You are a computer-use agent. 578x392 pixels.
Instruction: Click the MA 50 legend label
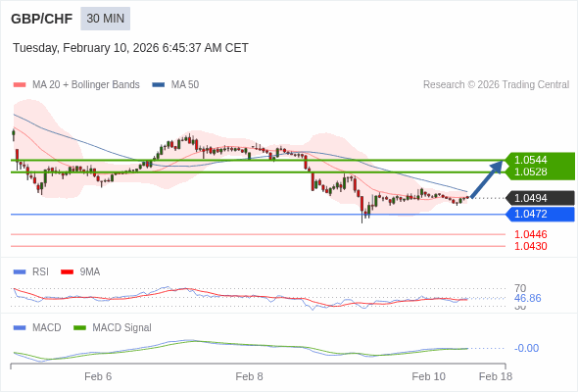pos(185,85)
